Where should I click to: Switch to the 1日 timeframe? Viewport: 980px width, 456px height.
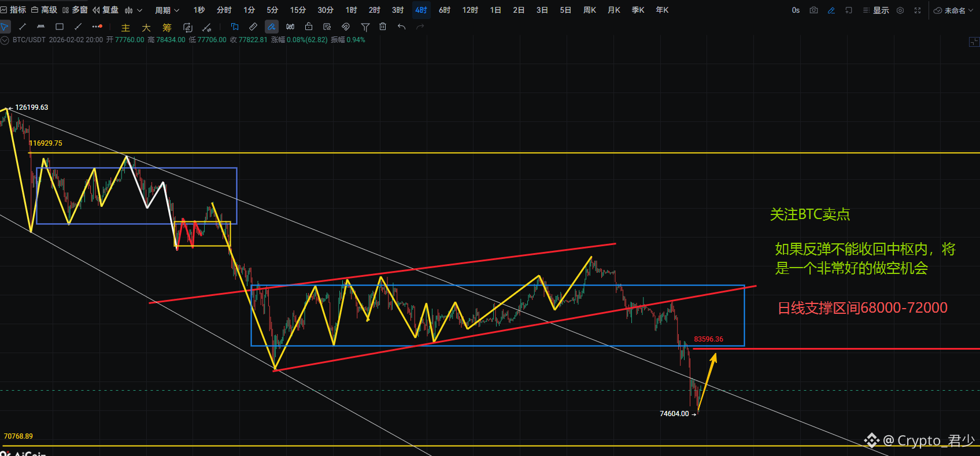[495, 10]
